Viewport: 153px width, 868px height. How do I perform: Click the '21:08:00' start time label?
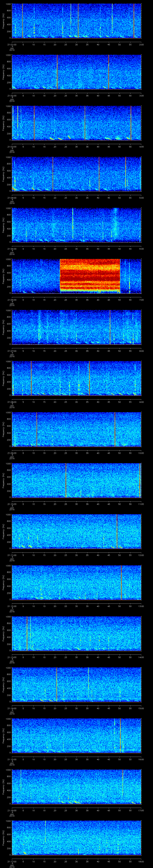coord(12,402)
